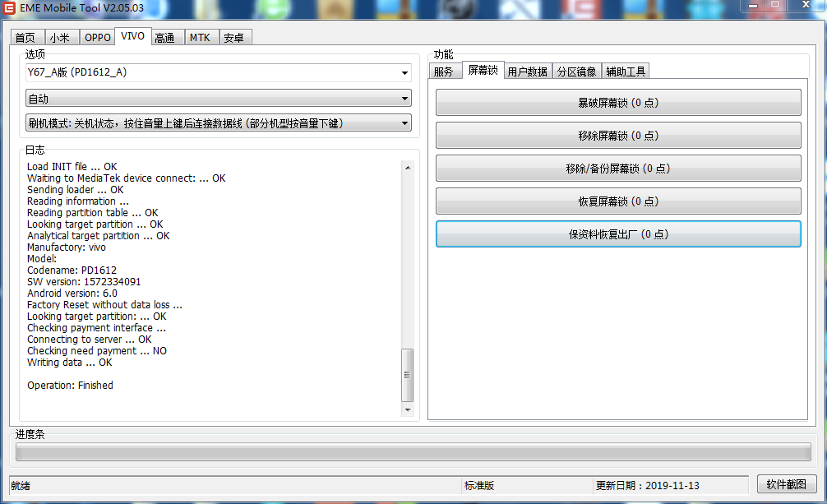Select the 屏幕锁 function tab

tap(483, 70)
